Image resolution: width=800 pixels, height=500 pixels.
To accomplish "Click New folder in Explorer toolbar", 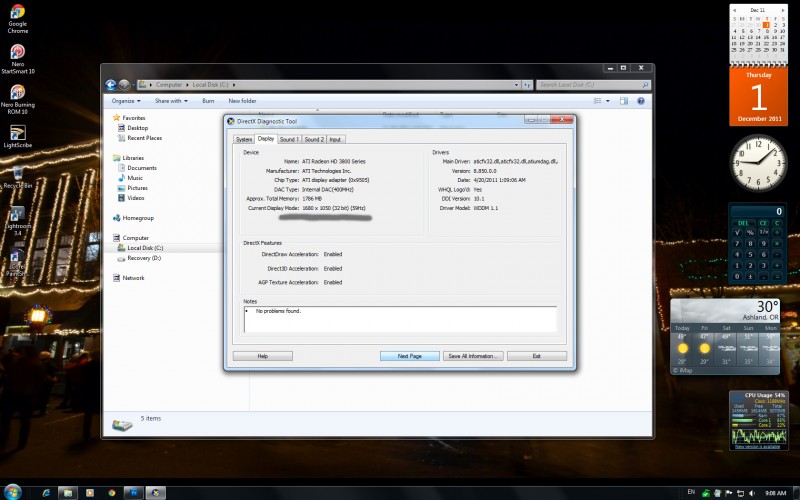I will click(x=242, y=101).
